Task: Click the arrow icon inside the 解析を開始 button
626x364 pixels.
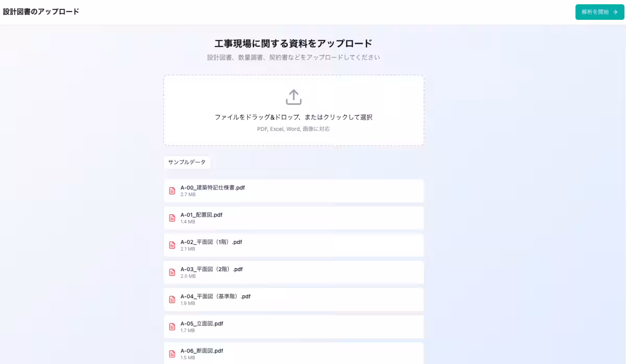Action: coord(615,11)
